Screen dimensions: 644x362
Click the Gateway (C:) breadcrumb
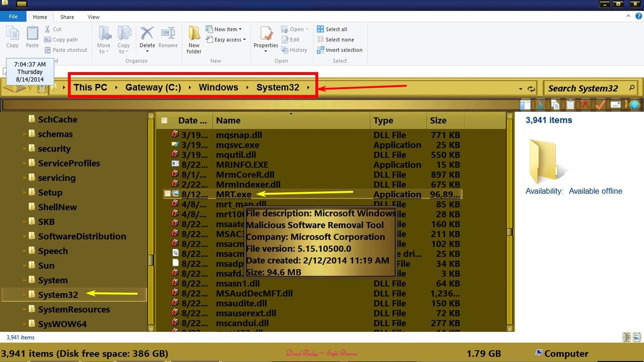153,87
